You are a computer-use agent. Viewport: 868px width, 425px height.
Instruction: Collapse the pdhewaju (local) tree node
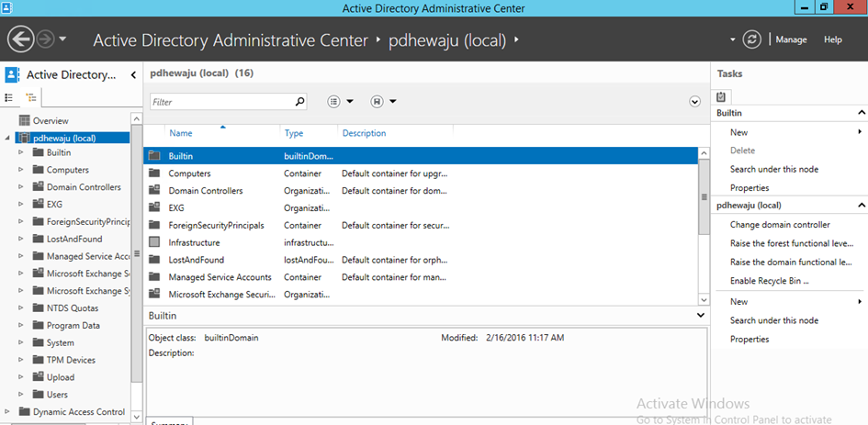(7, 139)
